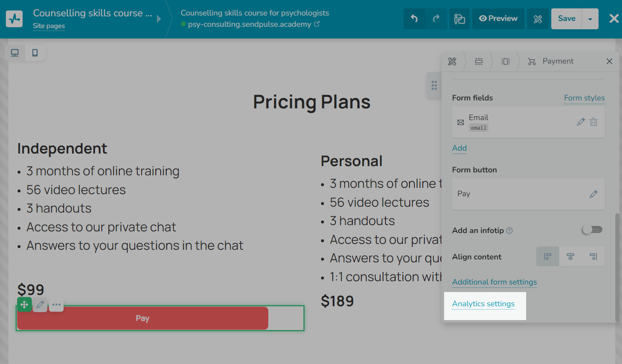
Task: Click the Preview button
Action: [498, 19]
